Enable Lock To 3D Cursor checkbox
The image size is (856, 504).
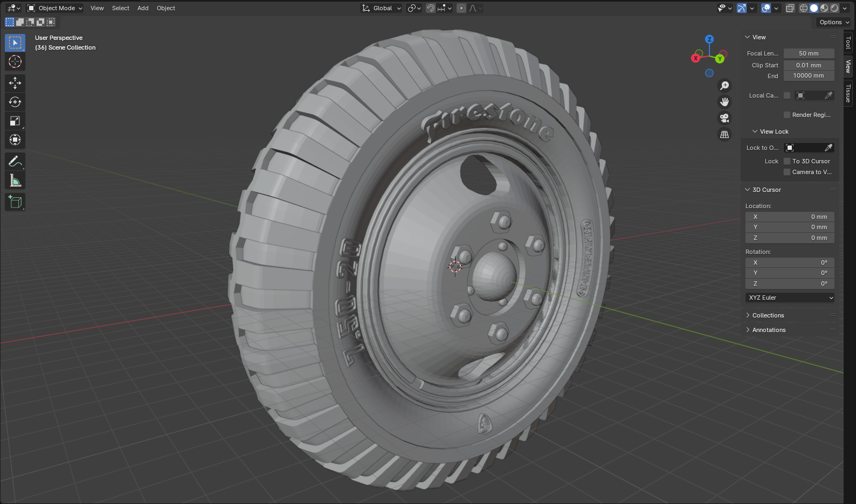(787, 161)
